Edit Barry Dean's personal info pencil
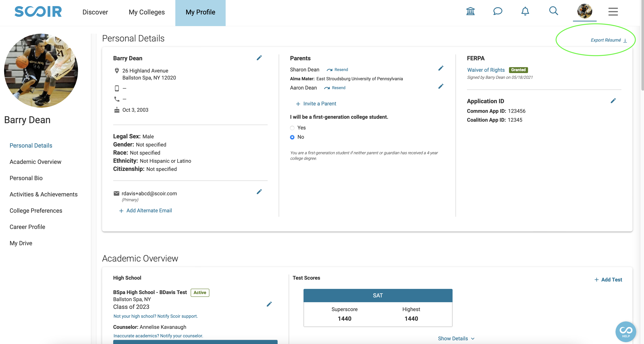This screenshot has width=644, height=344. 259,58
